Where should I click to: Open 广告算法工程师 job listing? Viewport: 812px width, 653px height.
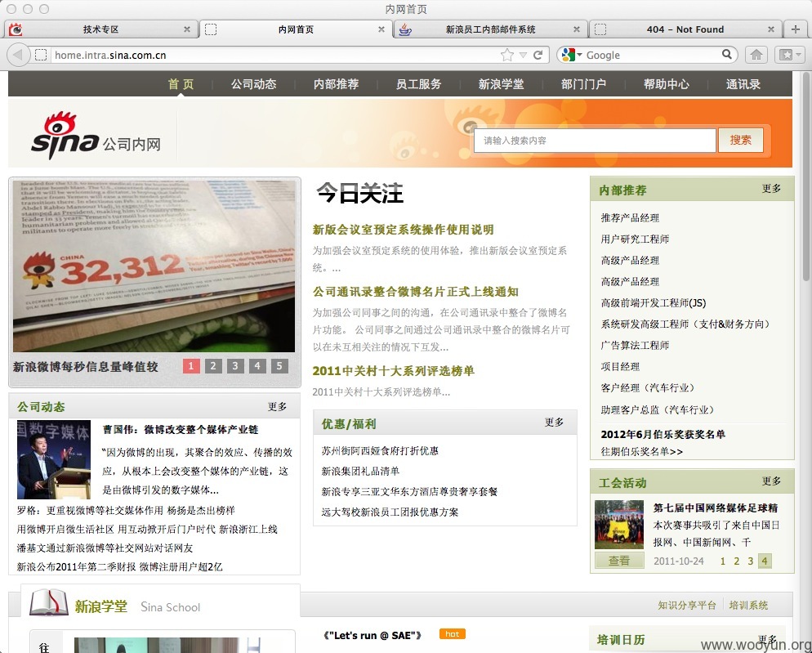pyautogui.click(x=635, y=345)
